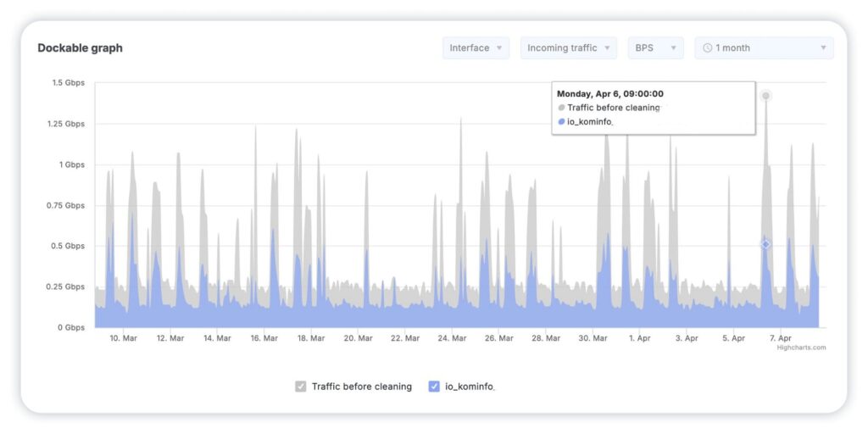Click the 1.5 Gbps axis label
This screenshot has height=434, width=868.
(x=69, y=83)
